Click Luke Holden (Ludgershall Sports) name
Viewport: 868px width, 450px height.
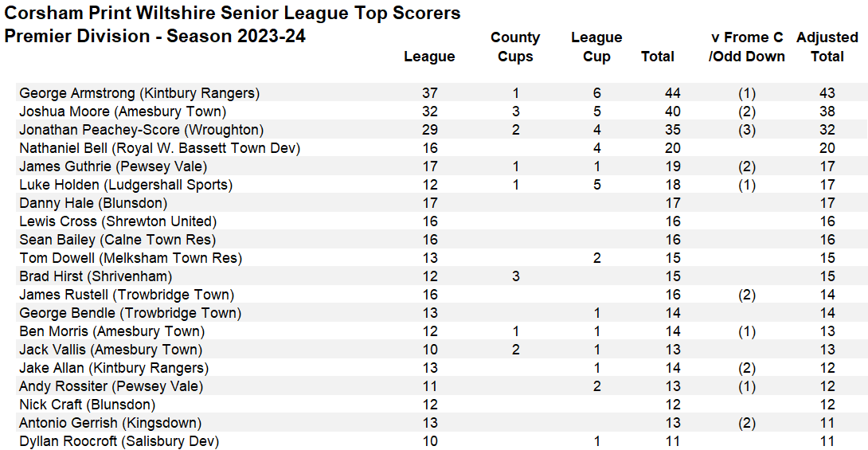126,185
